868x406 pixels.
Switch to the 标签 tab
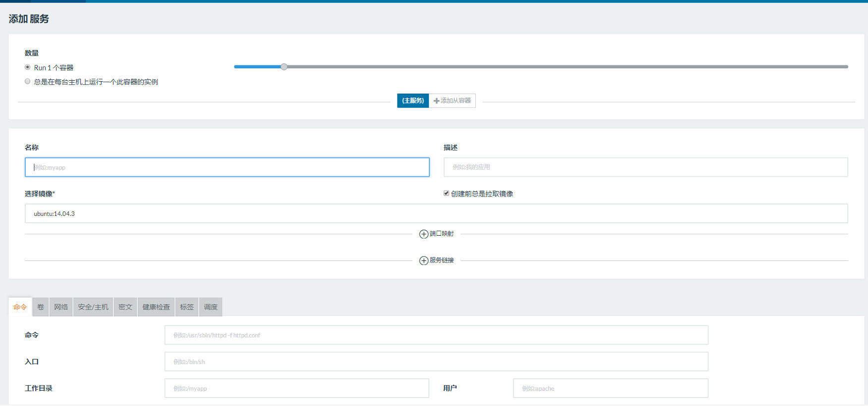[187, 307]
